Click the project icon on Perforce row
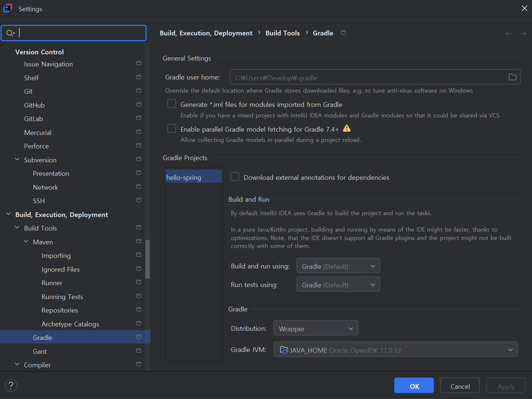This screenshot has width=532, height=399. tap(139, 145)
